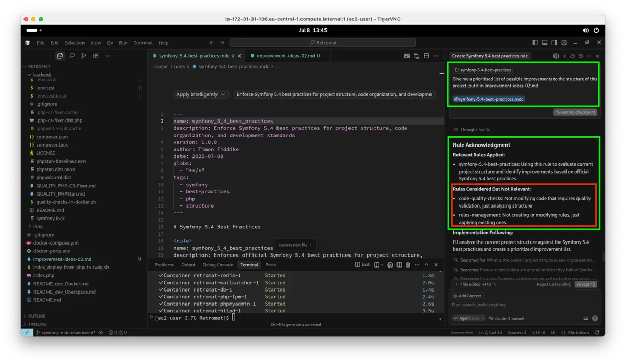The height and width of the screenshot is (364, 626).
Task: Toggle the secondary side bar
Action: 553,43
